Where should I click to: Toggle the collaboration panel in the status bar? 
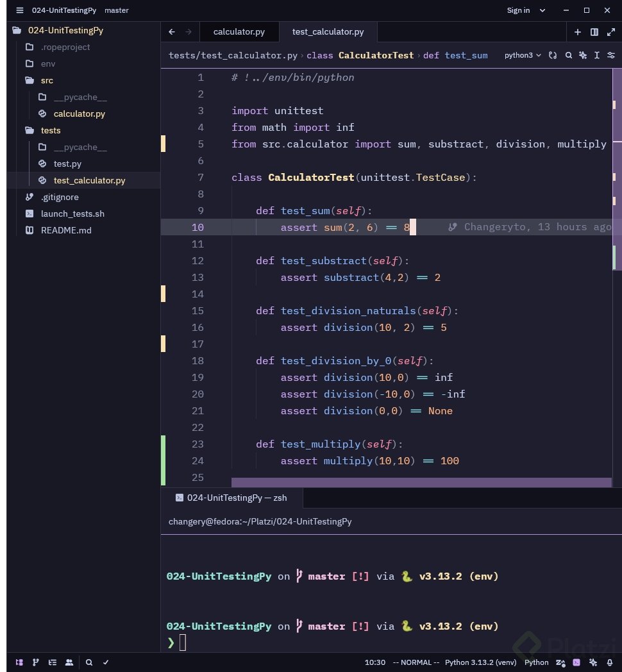69,662
